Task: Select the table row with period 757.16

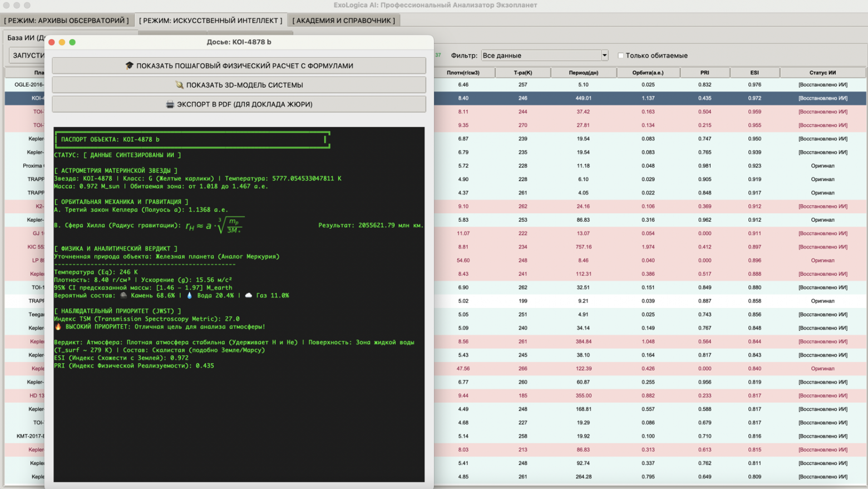Action: tap(583, 247)
